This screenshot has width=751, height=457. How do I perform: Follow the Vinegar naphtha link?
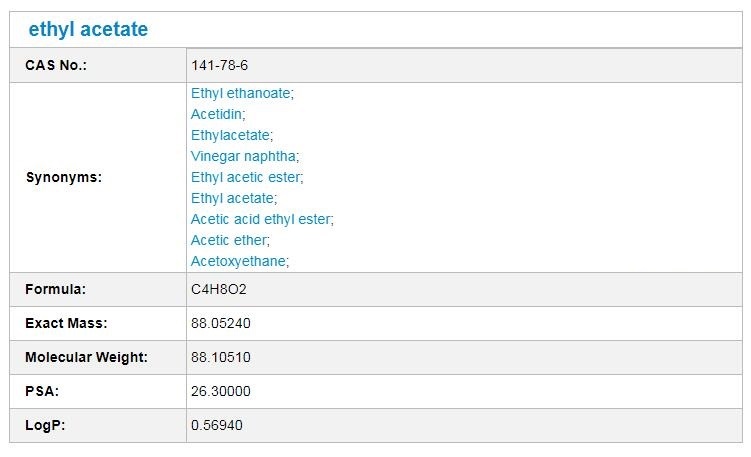click(x=244, y=156)
